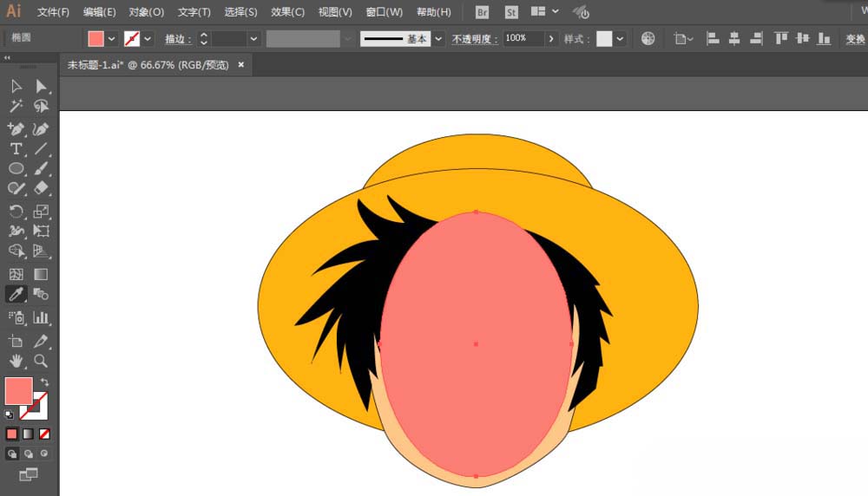Open the brush definition 基本 dropdown
Viewport: 868px width, 496px height.
[x=438, y=39]
